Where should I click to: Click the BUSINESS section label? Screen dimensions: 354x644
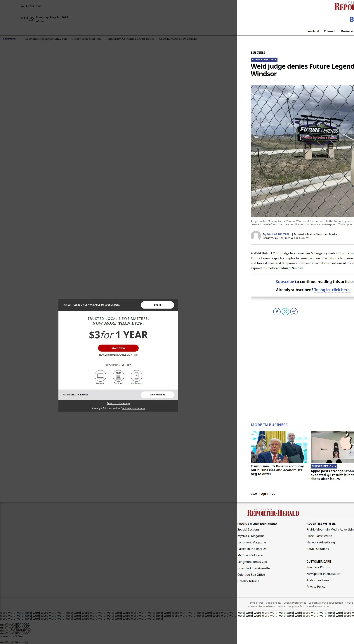[258, 53]
